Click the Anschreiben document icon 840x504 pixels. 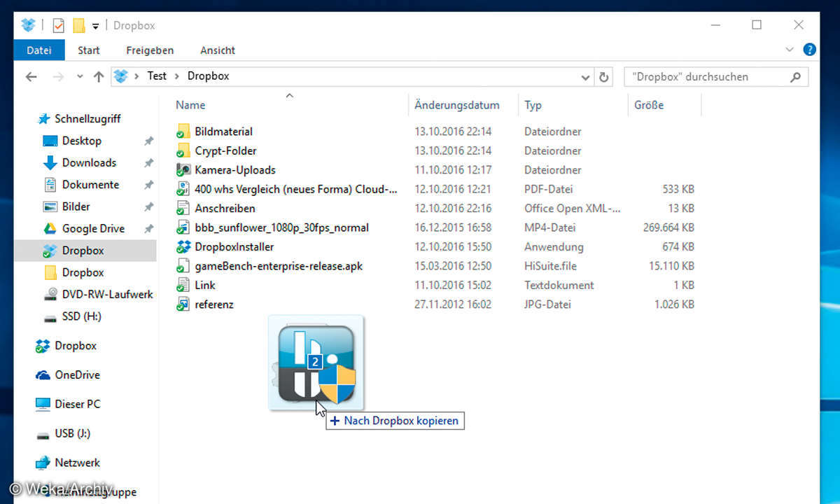pyautogui.click(x=183, y=208)
